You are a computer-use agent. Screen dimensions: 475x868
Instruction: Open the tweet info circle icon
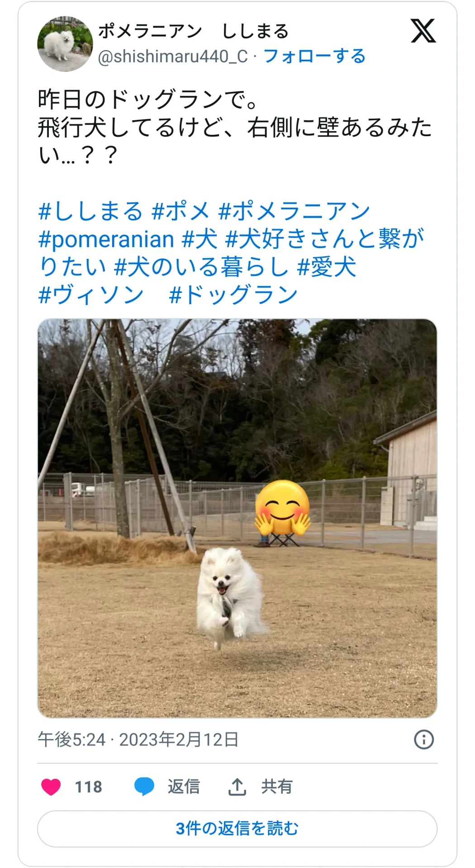pos(424,740)
